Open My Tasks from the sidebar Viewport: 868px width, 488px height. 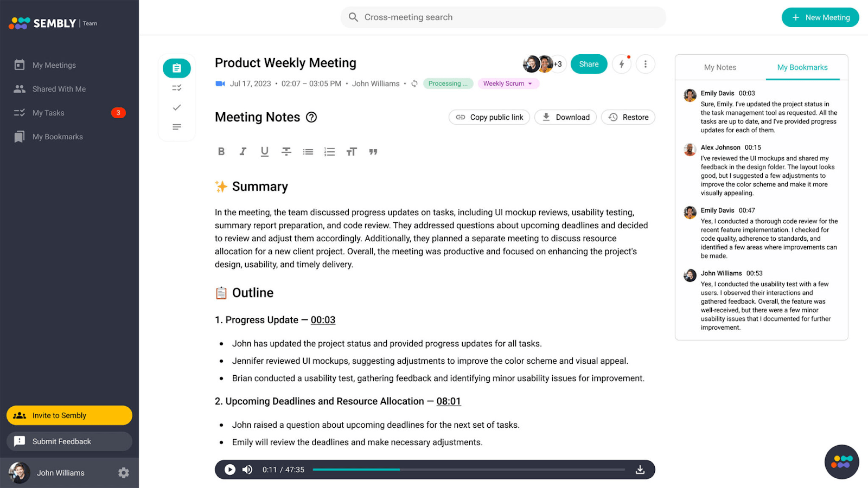pos(48,112)
